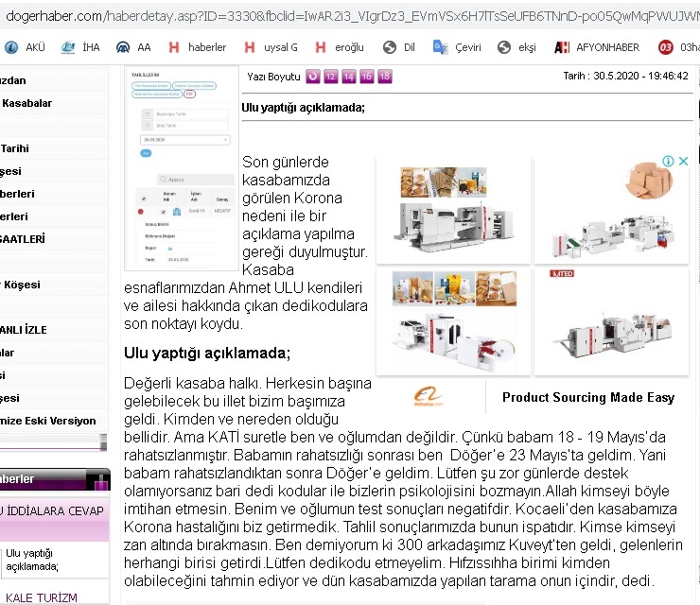The width and height of the screenshot is (700, 605).
Task: Set article font size to 14
Action: 349,77
